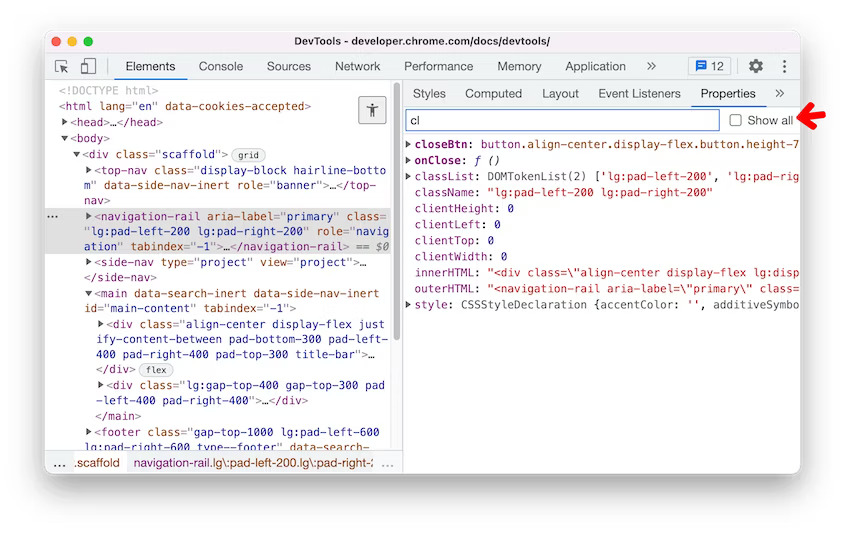Viewport: 845px width, 533px height.
Task: Switch to the Layout pane
Action: coord(560,94)
